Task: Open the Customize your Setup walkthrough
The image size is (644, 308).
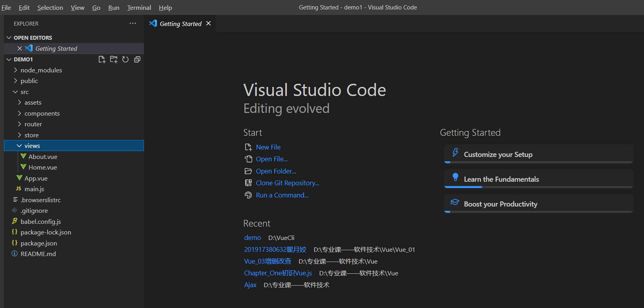Action: point(539,154)
